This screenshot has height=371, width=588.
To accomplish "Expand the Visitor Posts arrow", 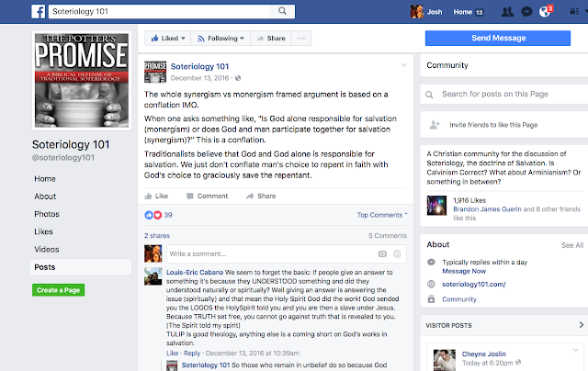I will click(x=581, y=325).
